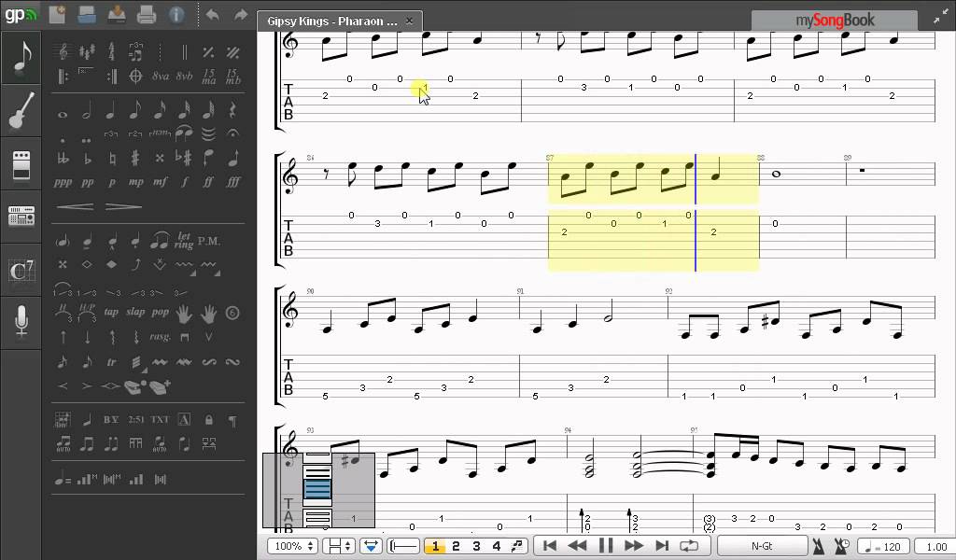Screen dimensions: 956x560
Task: Select the clef icon in the palette
Action: [63, 51]
